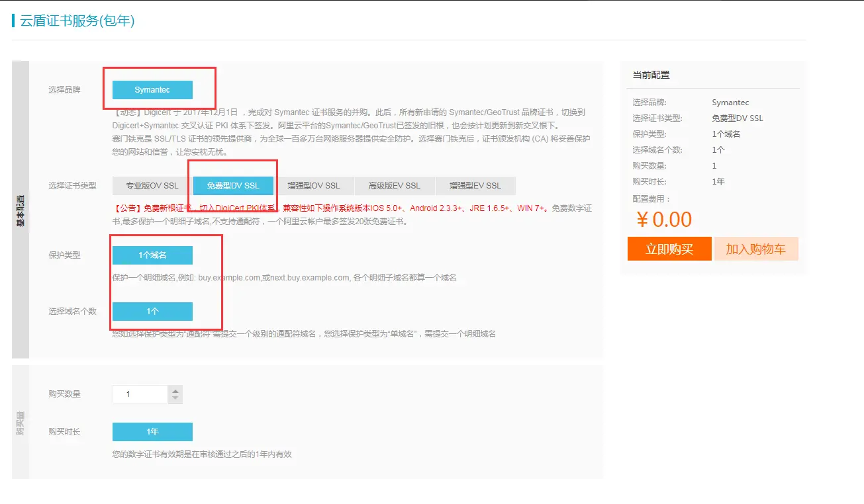Viewport: 864px width, 504px height.
Task: Increase purchase quantity with the up arrow
Action: point(175,390)
